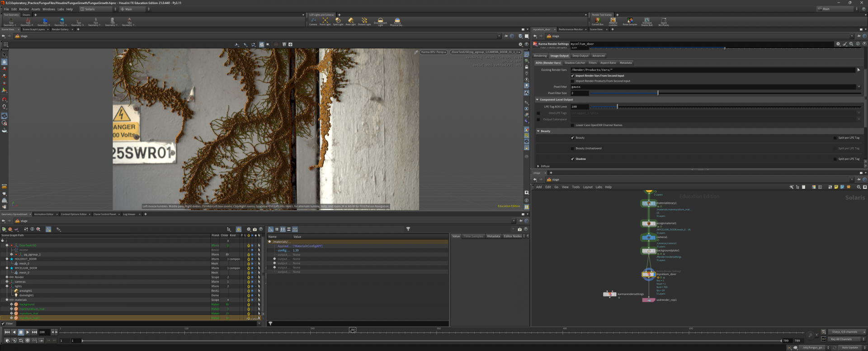Screen dimensions: 868x351
Task: Select the mycelium_door Karma node icon
Action: tap(648, 274)
